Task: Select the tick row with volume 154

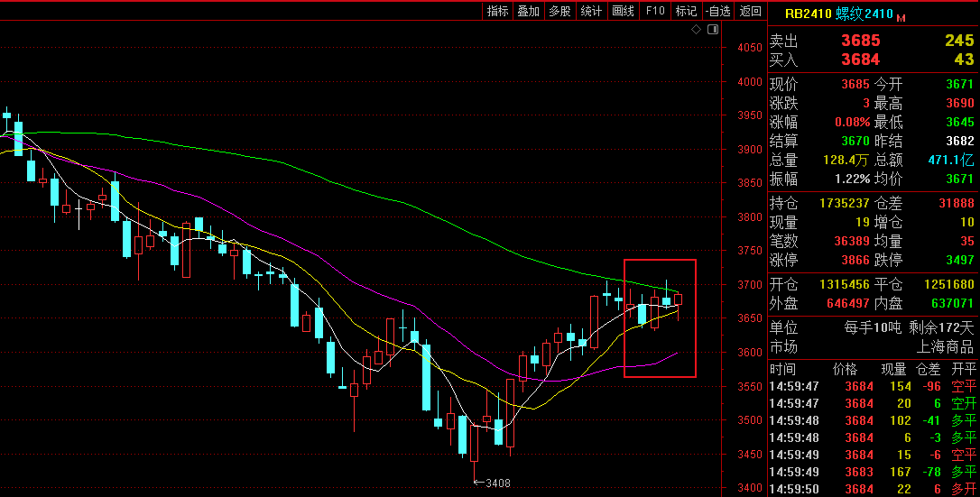Action: (x=873, y=386)
